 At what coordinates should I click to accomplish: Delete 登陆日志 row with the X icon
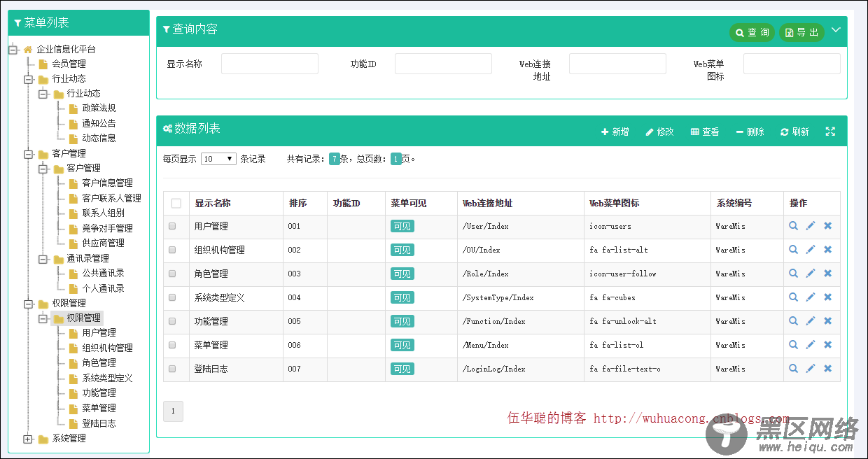pyautogui.click(x=827, y=369)
